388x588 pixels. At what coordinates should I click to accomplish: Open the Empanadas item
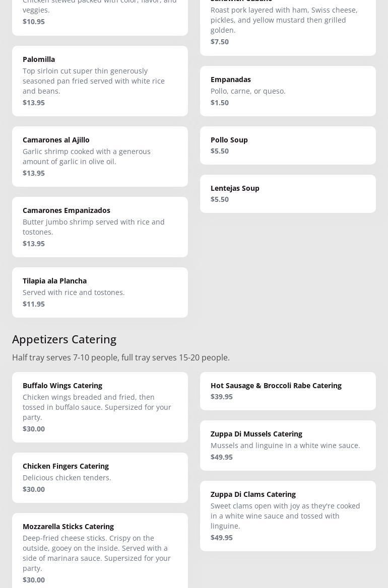click(x=288, y=91)
